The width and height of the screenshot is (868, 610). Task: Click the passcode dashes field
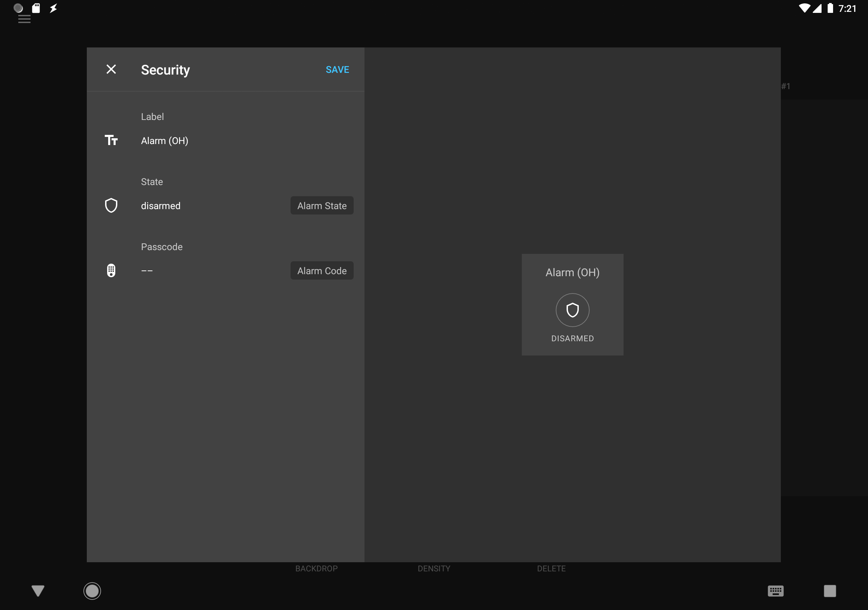tap(147, 271)
